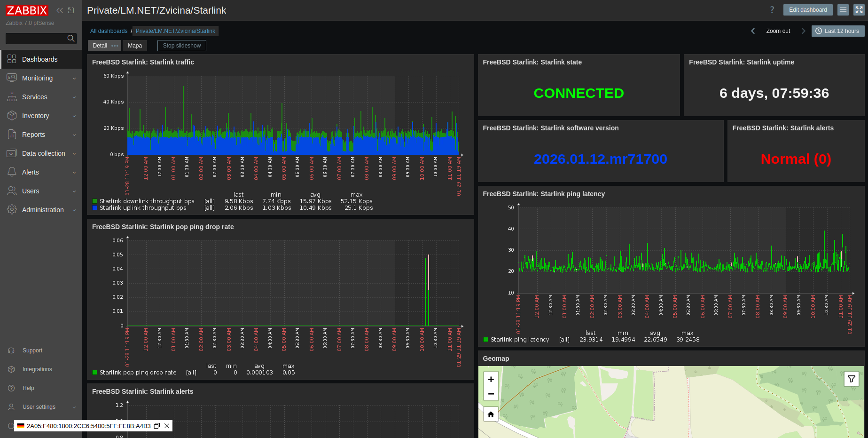Click the geomap home icon

(491, 414)
